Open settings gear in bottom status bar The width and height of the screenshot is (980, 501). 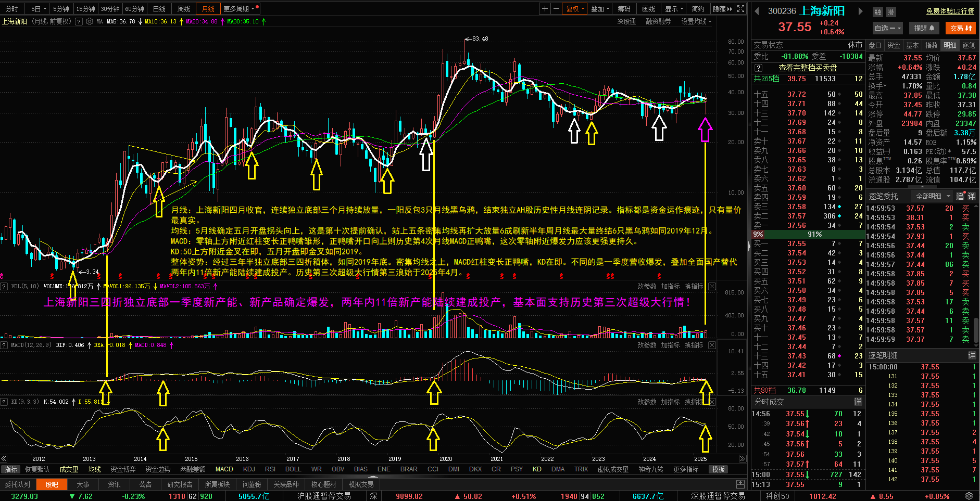[x=969, y=496]
